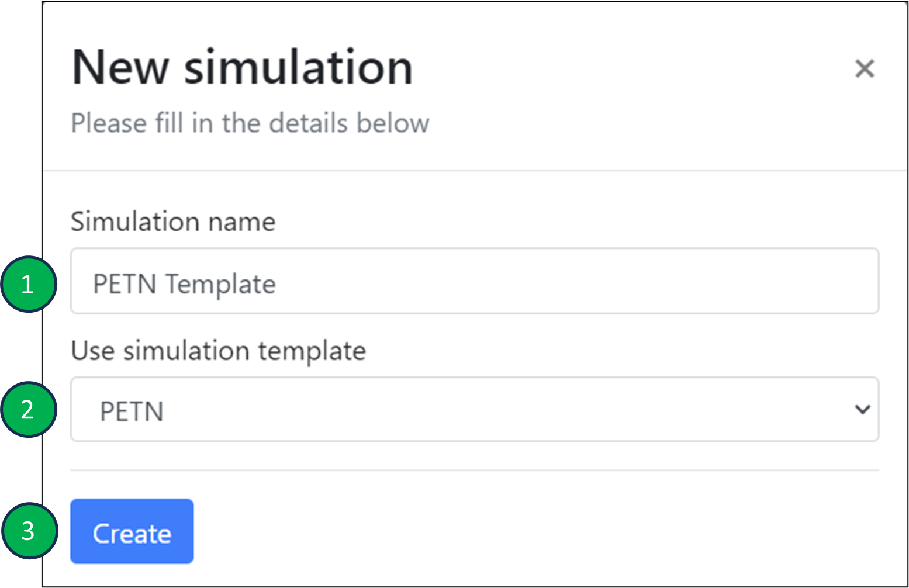Click the word 'Template' in name field
909x588 pixels.
coord(220,285)
